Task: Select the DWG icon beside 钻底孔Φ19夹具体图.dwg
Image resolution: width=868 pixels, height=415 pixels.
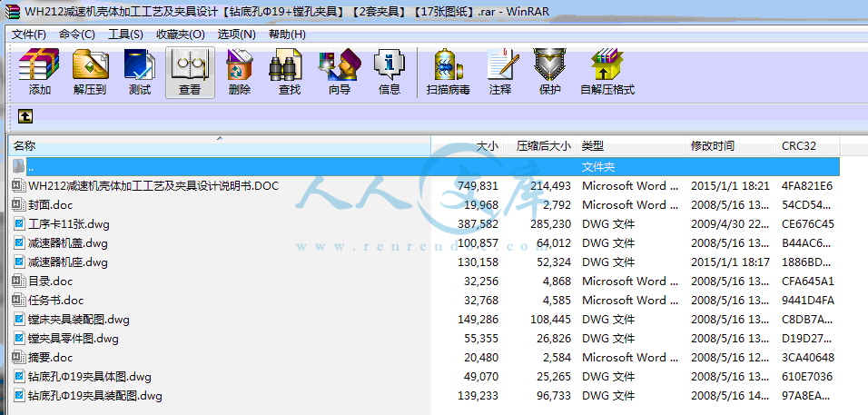Action: coord(19,377)
